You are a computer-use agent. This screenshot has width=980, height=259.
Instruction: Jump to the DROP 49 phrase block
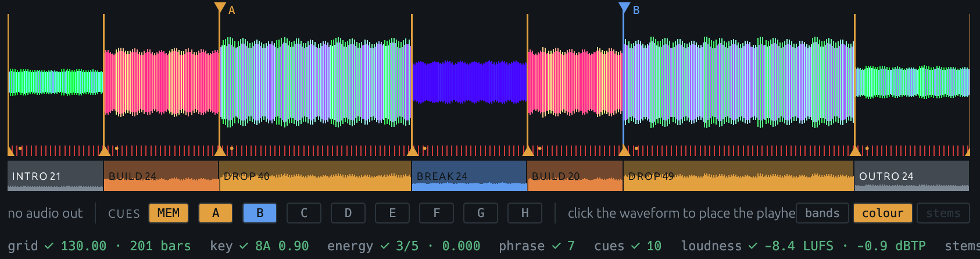pyautogui.click(x=739, y=176)
